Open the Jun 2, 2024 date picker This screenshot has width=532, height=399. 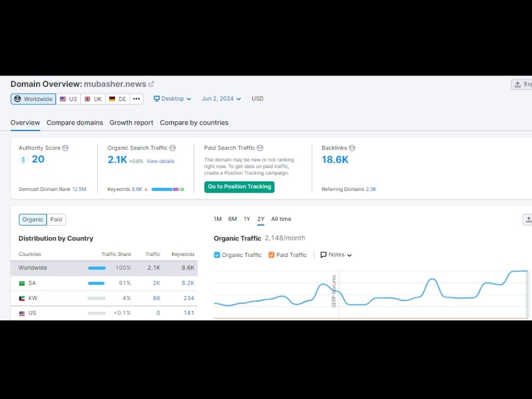point(221,99)
